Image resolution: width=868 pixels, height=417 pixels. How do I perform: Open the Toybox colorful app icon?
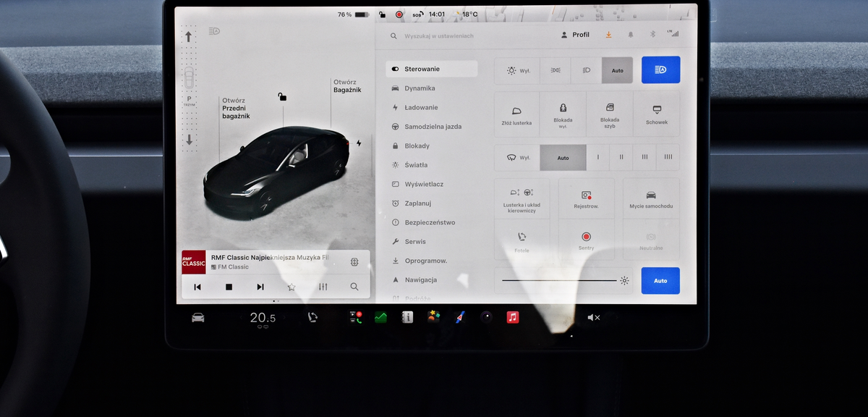coord(433,316)
